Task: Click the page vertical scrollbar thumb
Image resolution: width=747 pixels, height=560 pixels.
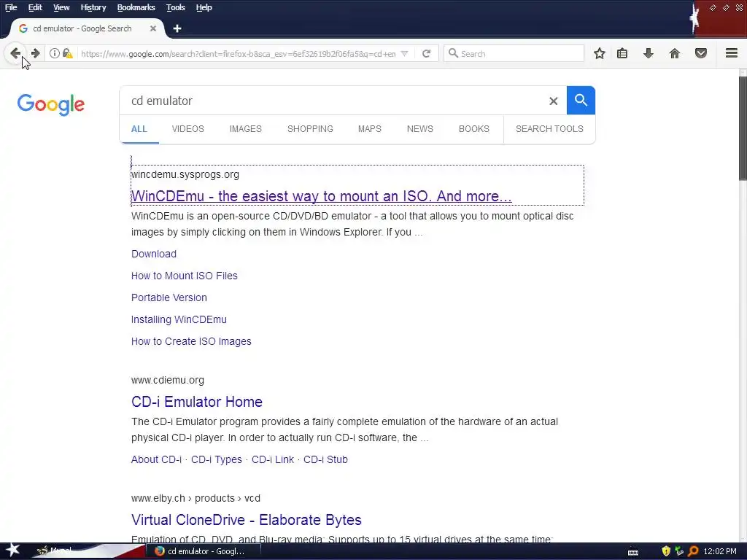Action: [x=743, y=128]
